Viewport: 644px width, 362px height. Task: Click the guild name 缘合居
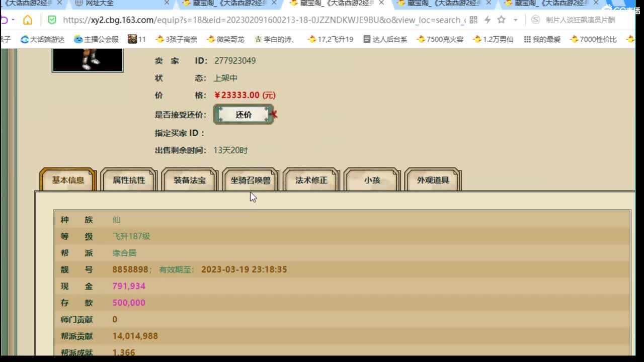click(124, 253)
